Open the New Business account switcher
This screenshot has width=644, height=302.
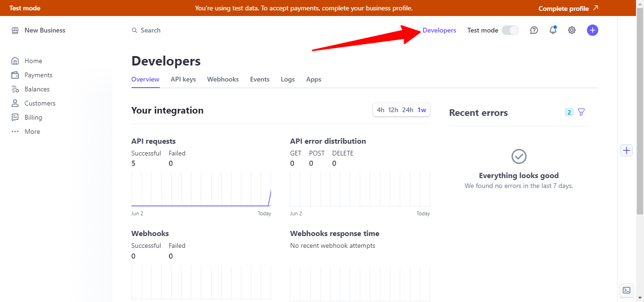coord(45,30)
